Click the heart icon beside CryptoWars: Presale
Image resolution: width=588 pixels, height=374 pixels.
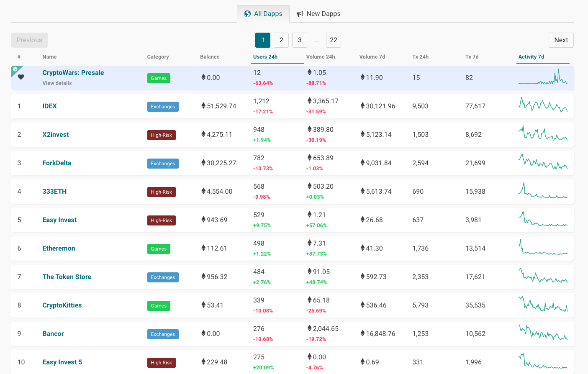pyautogui.click(x=21, y=77)
